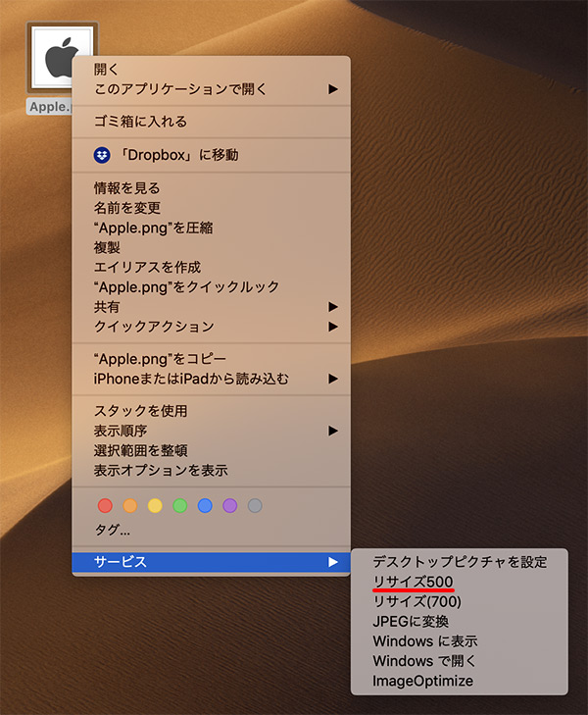Choose JPEGに変換 service
This screenshot has width=588, height=715.
point(460,622)
